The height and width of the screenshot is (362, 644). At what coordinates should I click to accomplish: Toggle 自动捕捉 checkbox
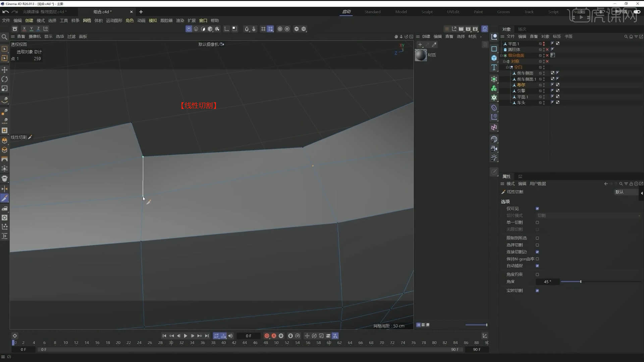(x=537, y=266)
